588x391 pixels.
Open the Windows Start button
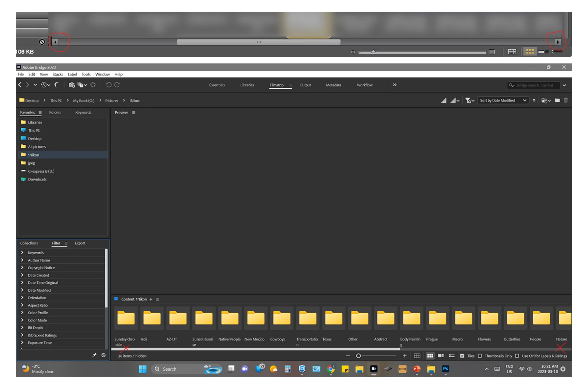[x=143, y=369]
